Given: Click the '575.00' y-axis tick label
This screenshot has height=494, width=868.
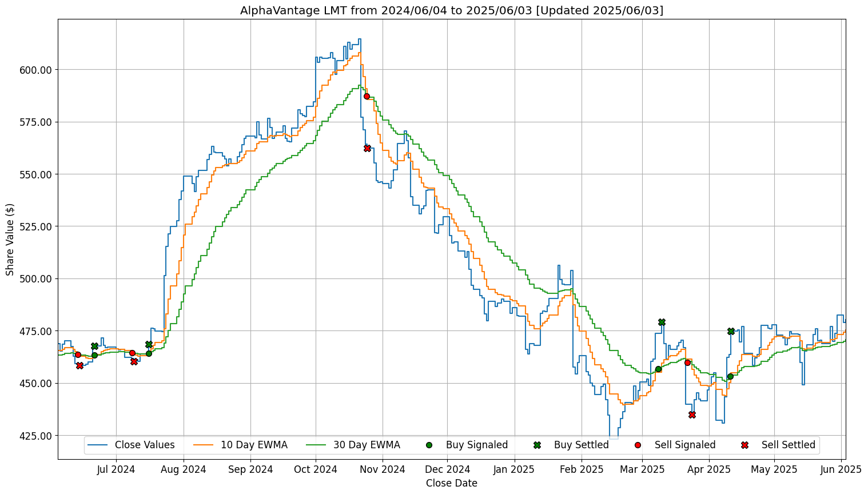Looking at the screenshot, I should pos(36,122).
